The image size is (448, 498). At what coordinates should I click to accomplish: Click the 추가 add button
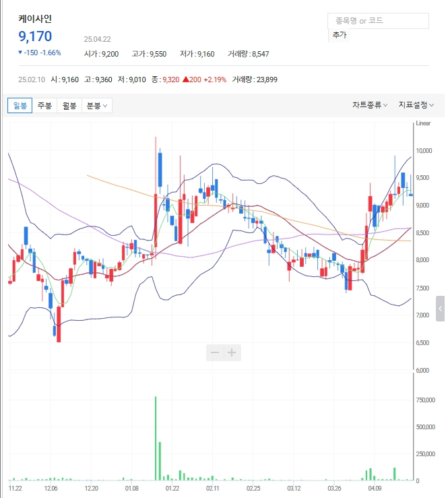(x=339, y=35)
